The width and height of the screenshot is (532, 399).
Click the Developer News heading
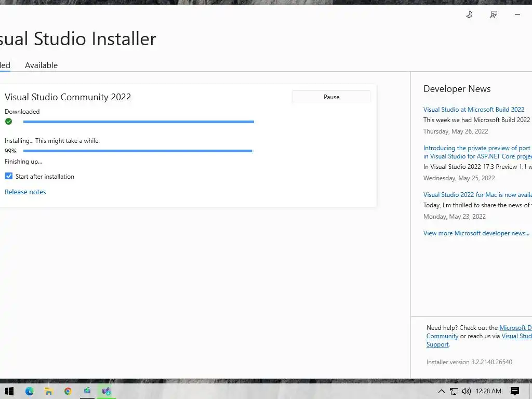457,89
